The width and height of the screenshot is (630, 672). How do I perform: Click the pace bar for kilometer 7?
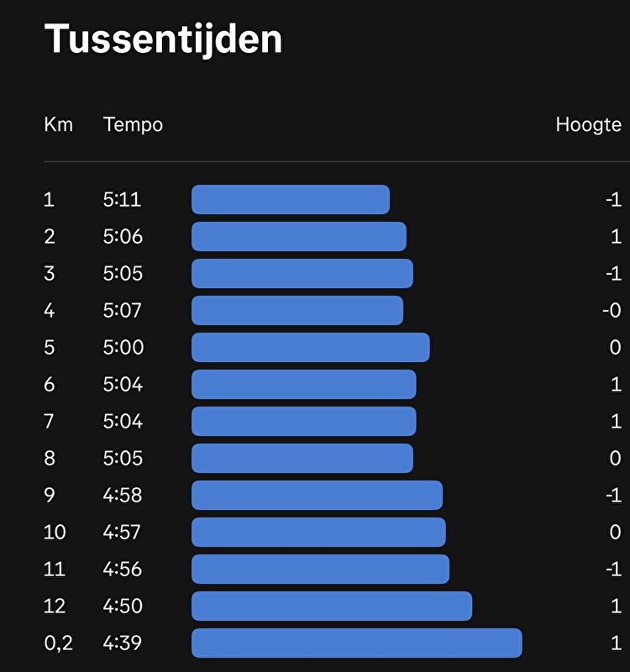[x=304, y=422]
